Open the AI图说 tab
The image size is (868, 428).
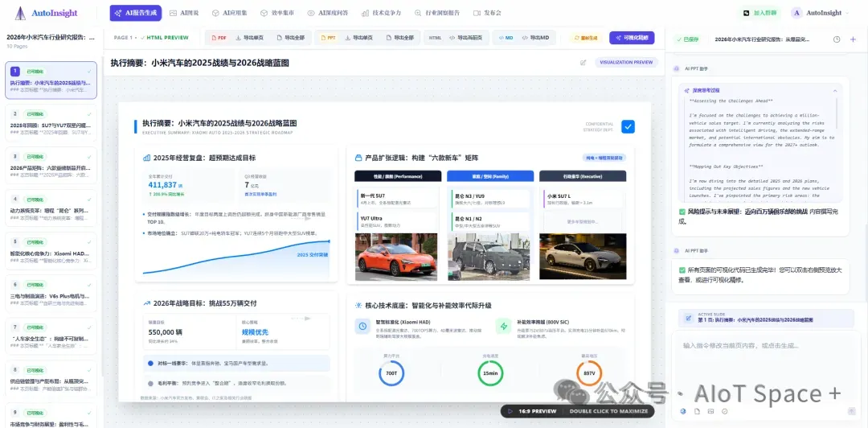(184, 13)
